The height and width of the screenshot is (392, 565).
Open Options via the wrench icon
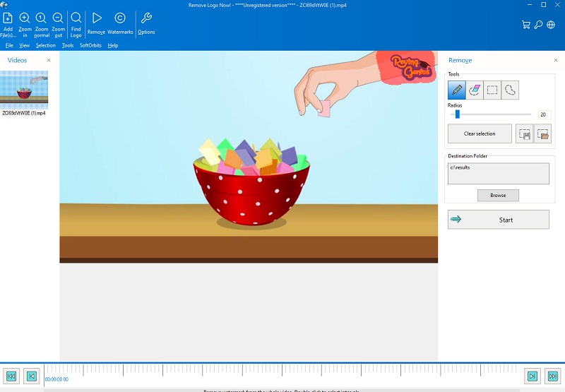click(146, 18)
